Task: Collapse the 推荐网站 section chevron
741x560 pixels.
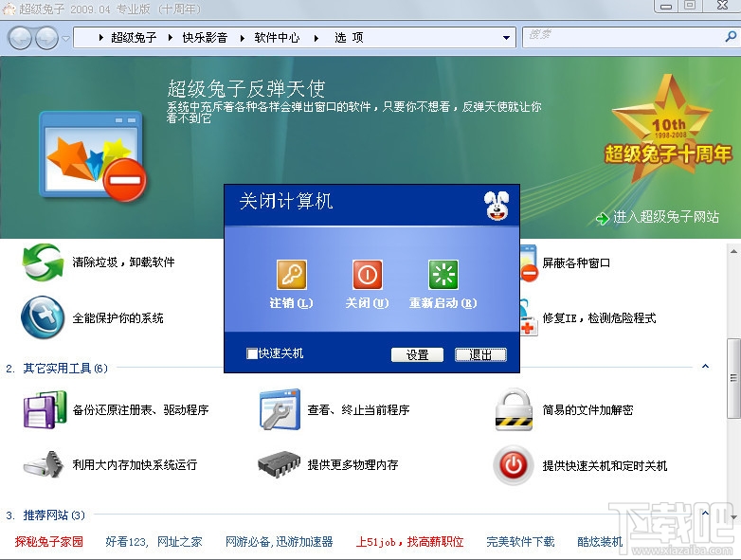Action: (x=705, y=514)
